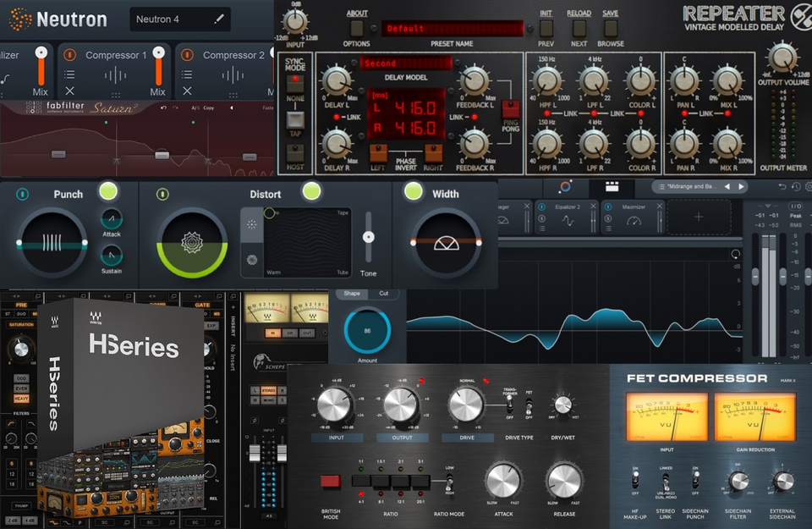Click the Repeater ABOUT/OPTIONS button
Image resolution: width=812 pixels, height=529 pixels.
click(x=357, y=28)
